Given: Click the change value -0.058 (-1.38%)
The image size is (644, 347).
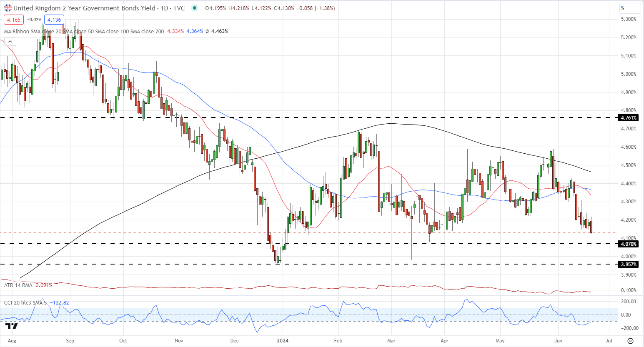Looking at the screenshot, I should point(316,8).
